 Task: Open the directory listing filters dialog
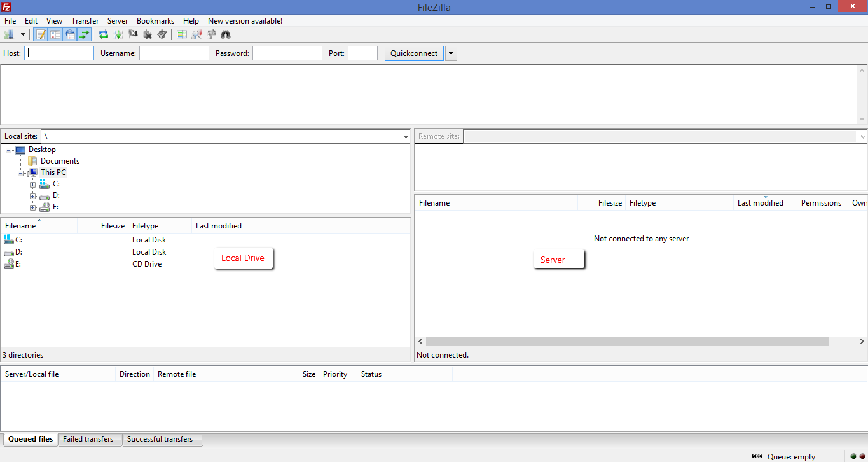[182, 34]
